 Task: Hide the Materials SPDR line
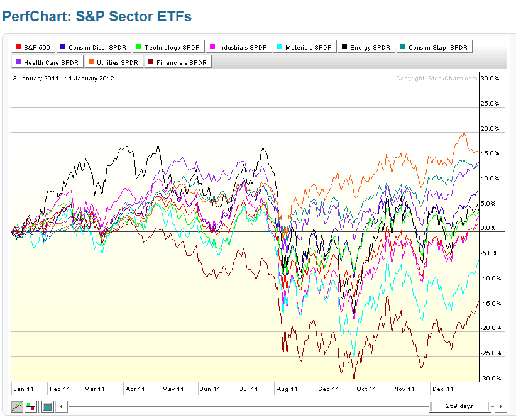304,47
